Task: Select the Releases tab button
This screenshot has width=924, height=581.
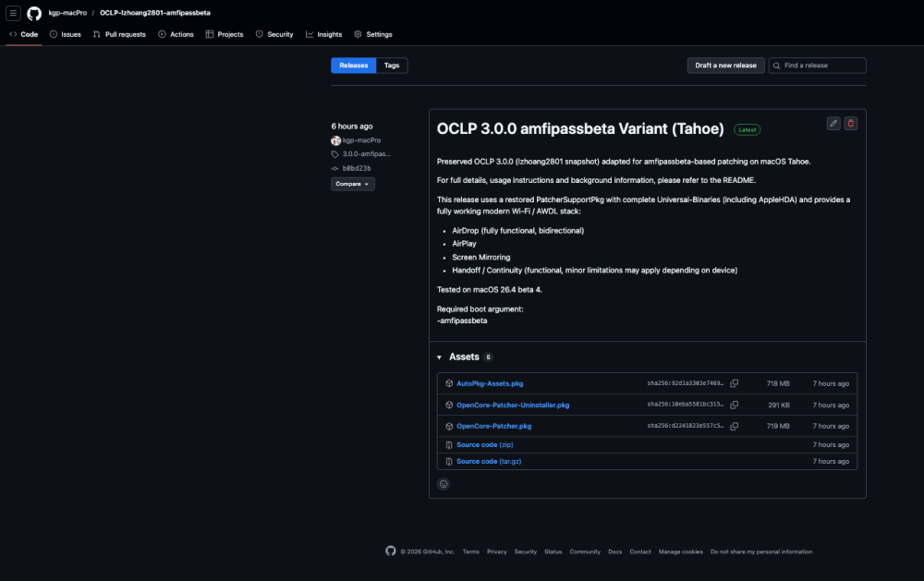Action: (354, 66)
